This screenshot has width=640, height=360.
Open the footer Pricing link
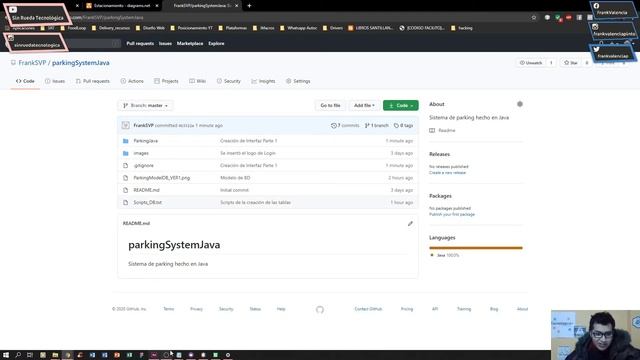(x=407, y=309)
